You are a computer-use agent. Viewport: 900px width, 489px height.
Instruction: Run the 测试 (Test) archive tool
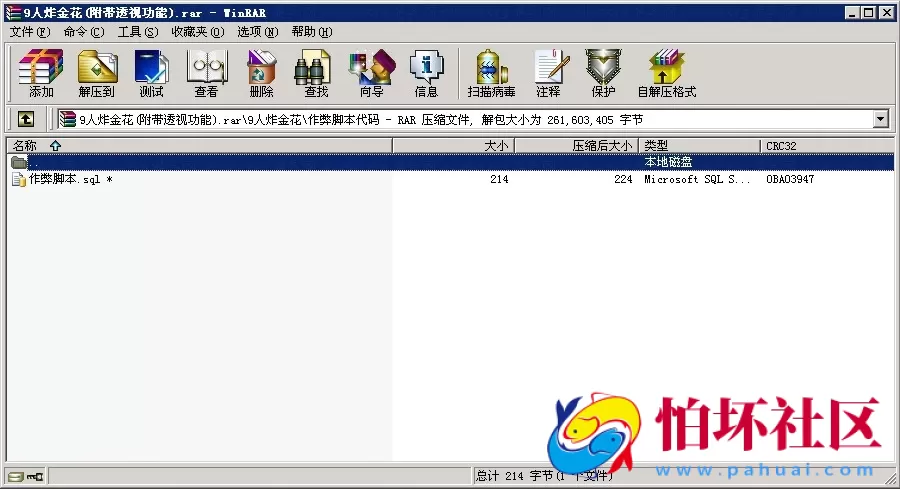(x=151, y=74)
